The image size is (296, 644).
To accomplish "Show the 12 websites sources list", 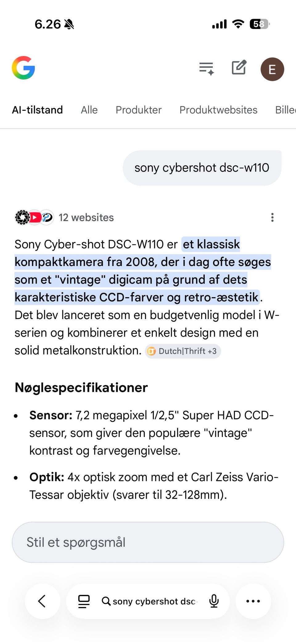I will [x=86, y=218].
